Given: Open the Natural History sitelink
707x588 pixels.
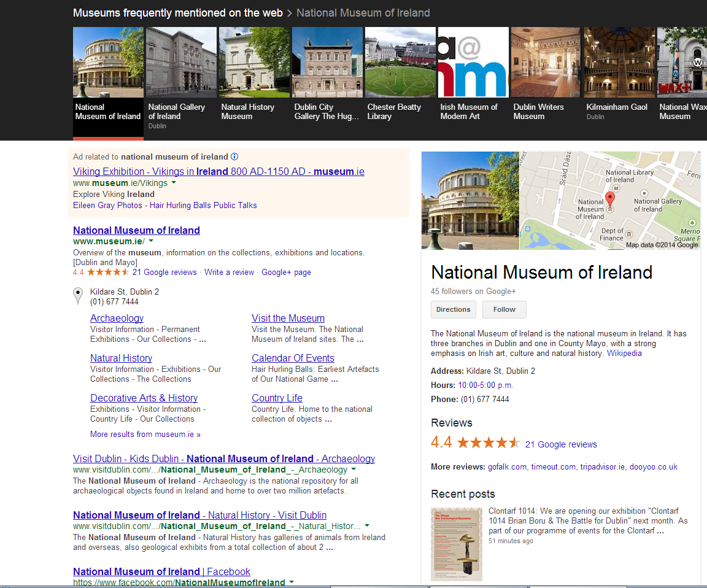Looking at the screenshot, I should (122, 358).
